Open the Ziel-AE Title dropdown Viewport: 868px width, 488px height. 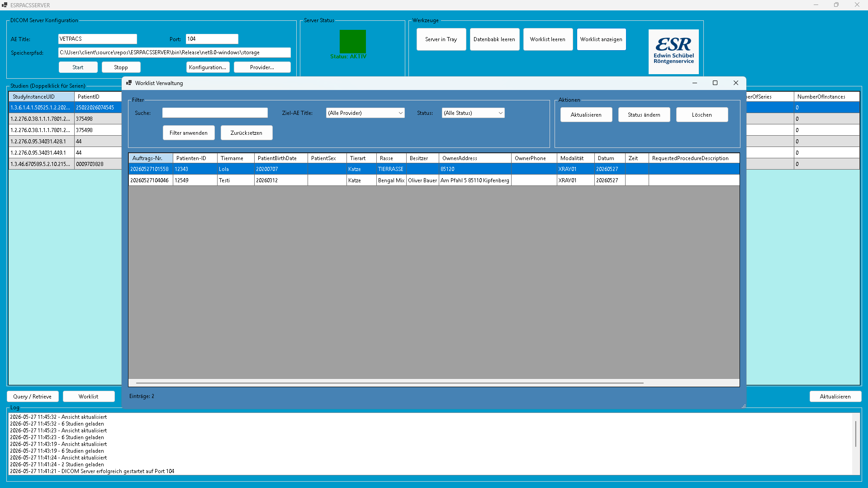pos(365,113)
